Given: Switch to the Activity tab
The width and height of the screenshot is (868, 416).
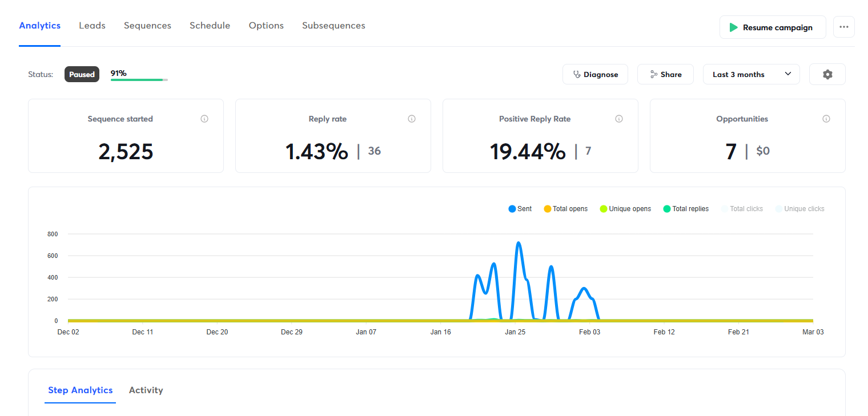Looking at the screenshot, I should [146, 390].
